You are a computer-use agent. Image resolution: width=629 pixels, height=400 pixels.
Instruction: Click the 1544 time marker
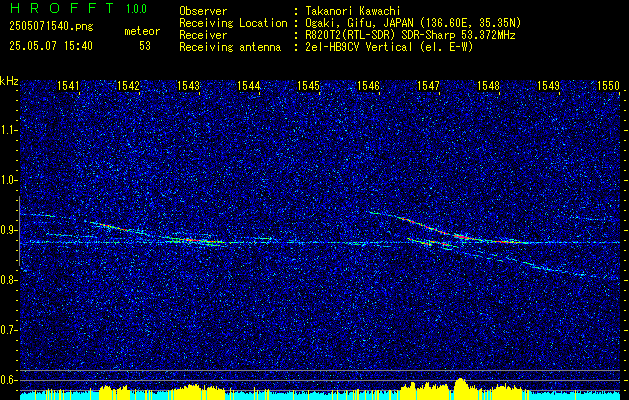coord(248,86)
